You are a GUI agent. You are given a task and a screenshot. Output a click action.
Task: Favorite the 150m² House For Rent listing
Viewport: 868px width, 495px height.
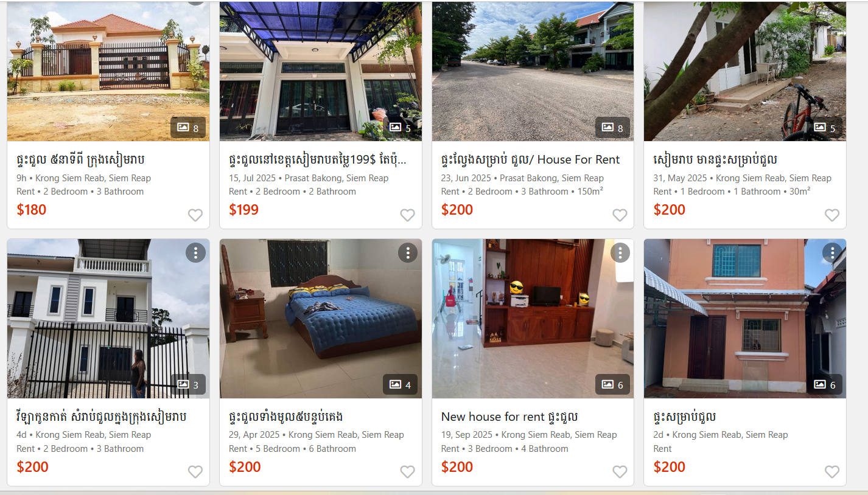pyautogui.click(x=620, y=215)
